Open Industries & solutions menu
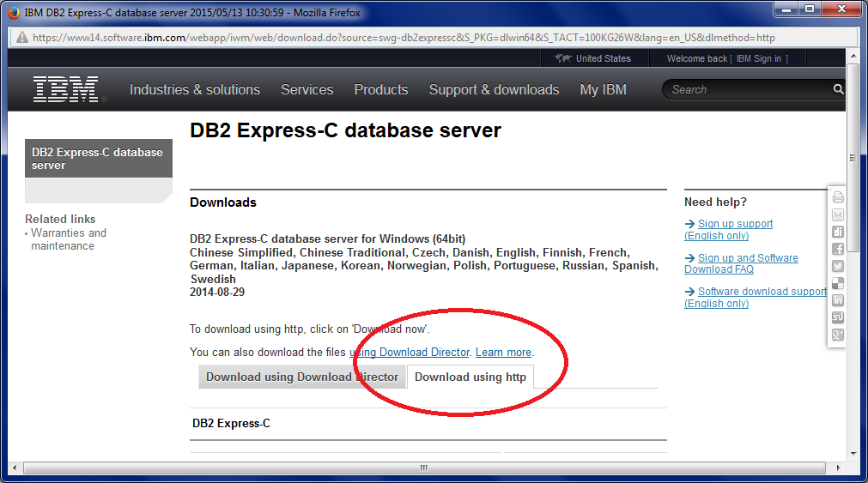Viewport: 868px width, 483px height. pos(195,89)
